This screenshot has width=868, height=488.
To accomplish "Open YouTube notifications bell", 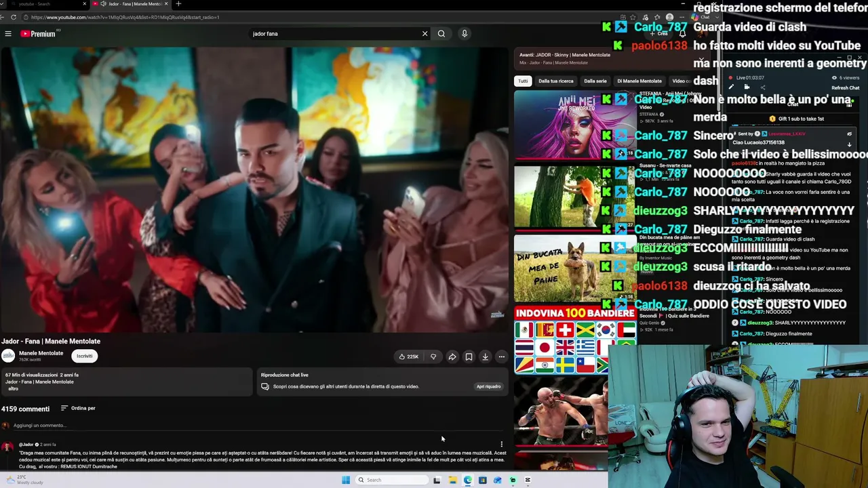I will (682, 34).
